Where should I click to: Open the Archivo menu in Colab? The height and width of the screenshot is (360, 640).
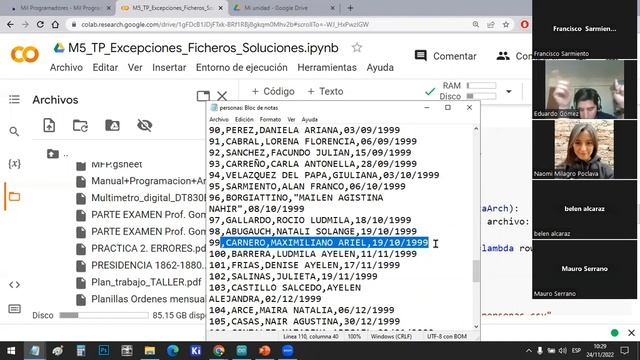(x=66, y=67)
